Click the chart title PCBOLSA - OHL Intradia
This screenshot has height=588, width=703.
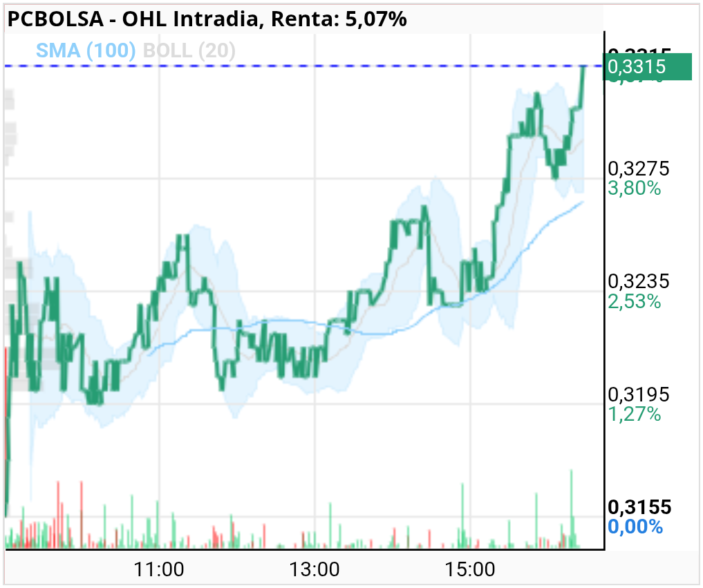coord(133,19)
